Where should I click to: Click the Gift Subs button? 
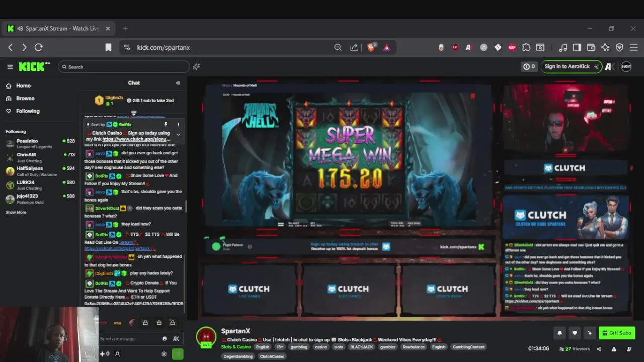(x=617, y=333)
